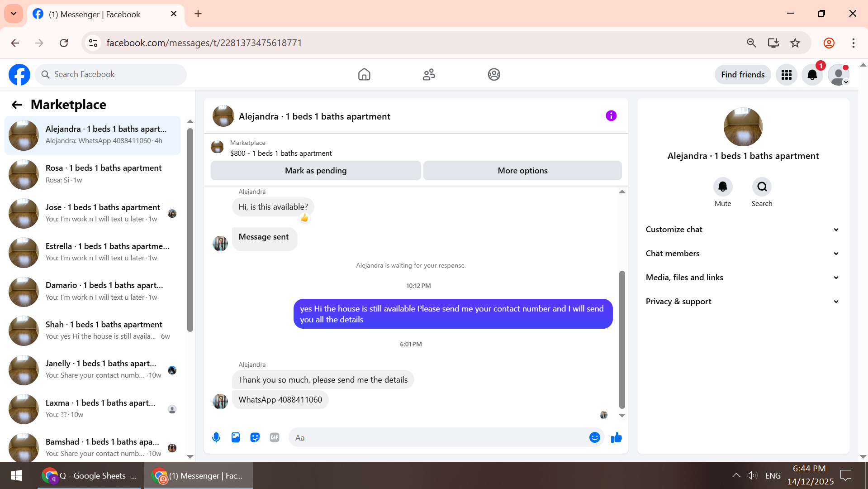Click chat scrollbar down arrow
Image resolution: width=868 pixels, height=489 pixels.
pos(622,415)
